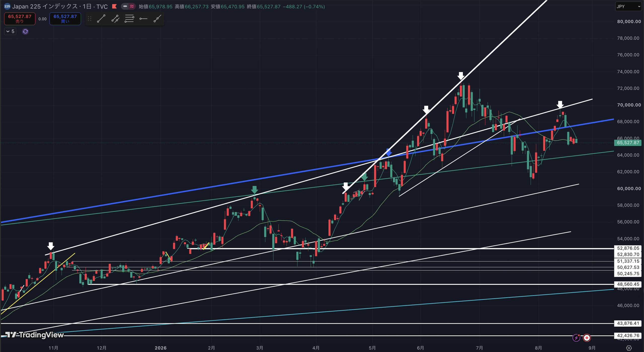This screenshot has width=644, height=352.
Task: Click the 60,000.00 price axis label
Action: click(629, 189)
